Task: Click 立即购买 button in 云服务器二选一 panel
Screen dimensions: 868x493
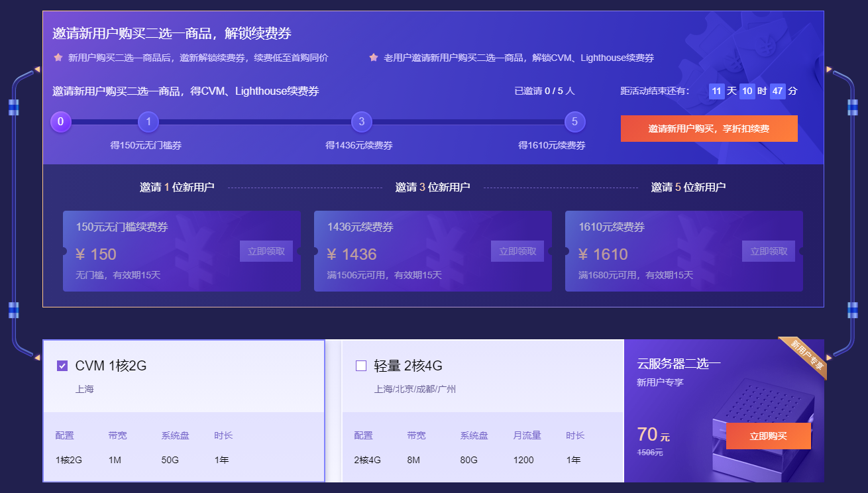Action: click(769, 436)
